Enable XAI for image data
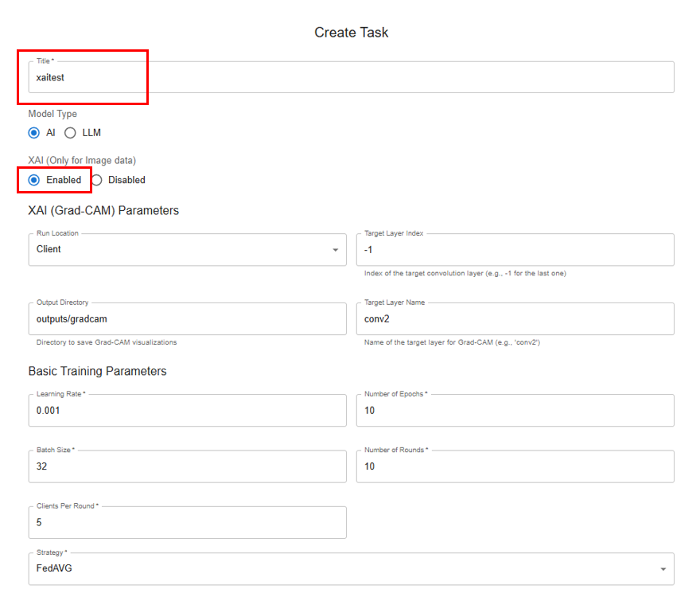The height and width of the screenshot is (597, 700). pos(34,180)
